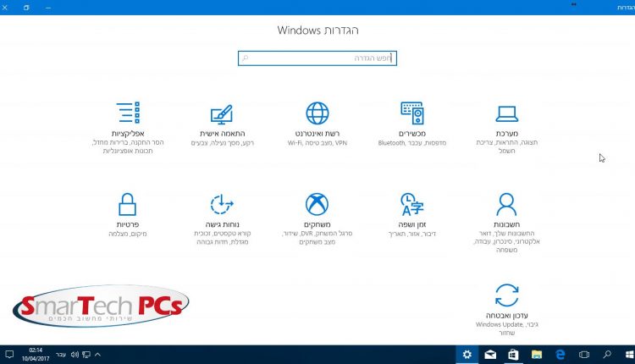635x364 pixels.
Task: Minimize the Settings window
Action: point(48,8)
